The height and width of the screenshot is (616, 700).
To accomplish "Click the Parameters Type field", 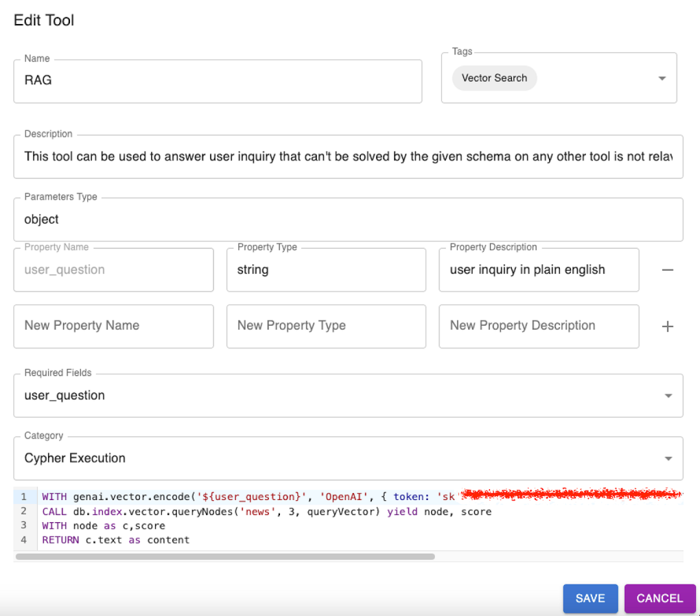I will 348,220.
